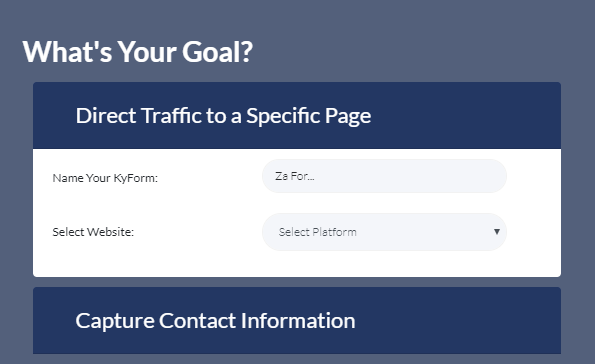Click the Select Platform placeholder text
This screenshot has height=364, width=595.
coord(318,232)
